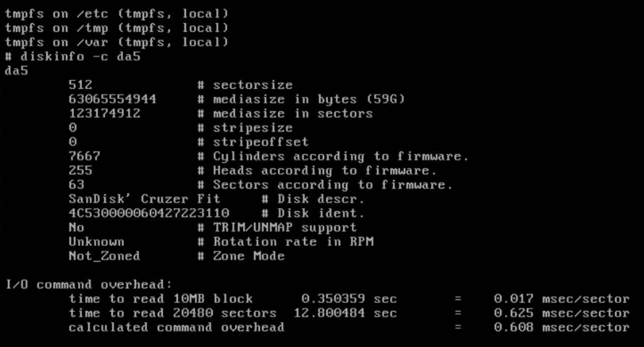Click the 0.608 msec/sector calculated overhead

562,327
